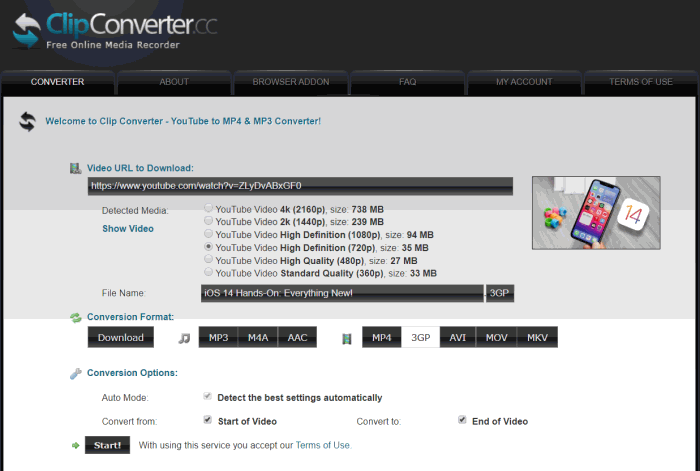The width and height of the screenshot is (700, 471).
Task: Select MOV conversion format
Action: [496, 337]
